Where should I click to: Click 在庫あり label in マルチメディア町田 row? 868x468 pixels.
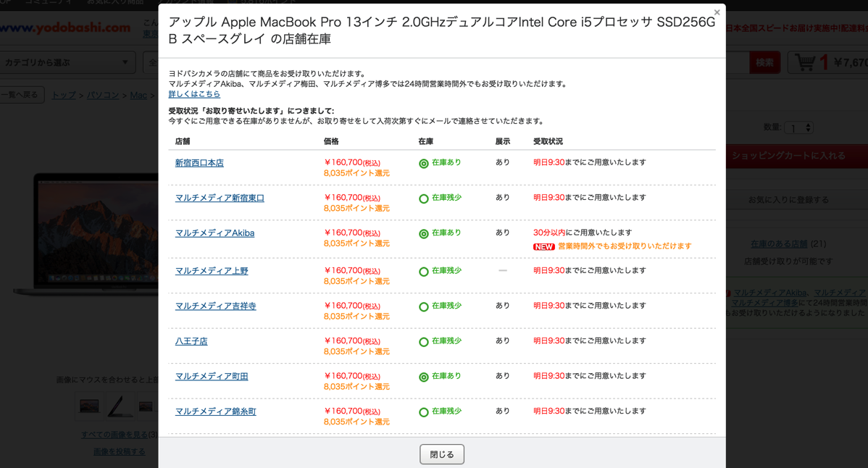446,376
